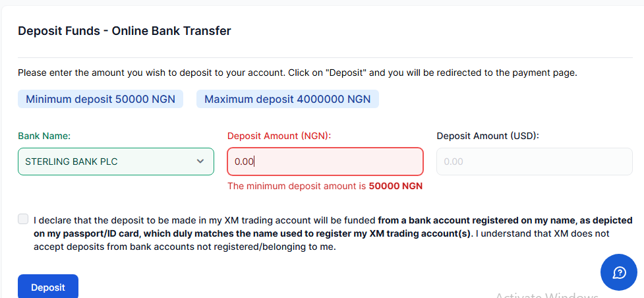The height and width of the screenshot is (298, 644).
Task: Click the bold 50000 NGN error value
Action: click(x=395, y=186)
